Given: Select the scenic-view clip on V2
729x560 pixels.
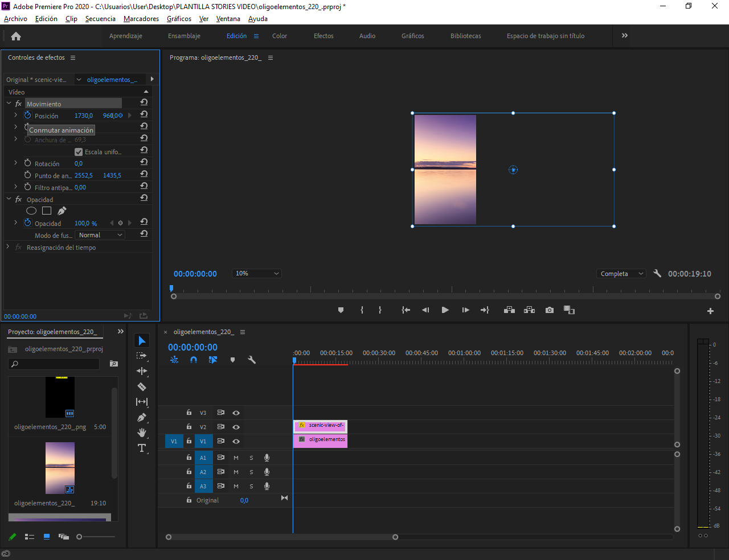Looking at the screenshot, I should 320,426.
